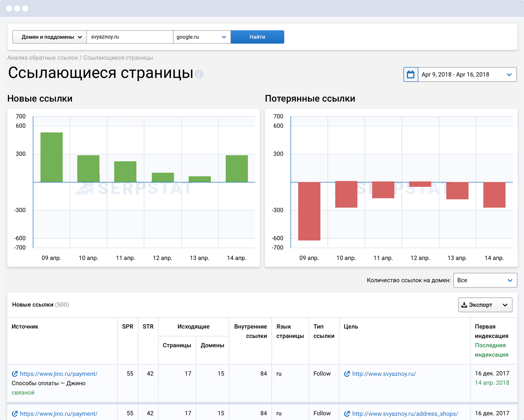Expand the google.ru search engine selector
Viewport: 524px width, 420px height.
click(x=202, y=37)
